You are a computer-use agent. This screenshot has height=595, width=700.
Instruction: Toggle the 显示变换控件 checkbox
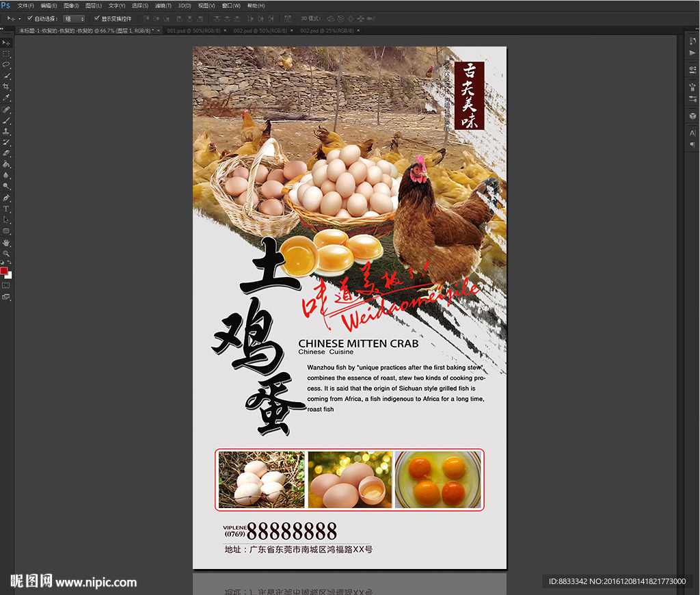point(97,18)
